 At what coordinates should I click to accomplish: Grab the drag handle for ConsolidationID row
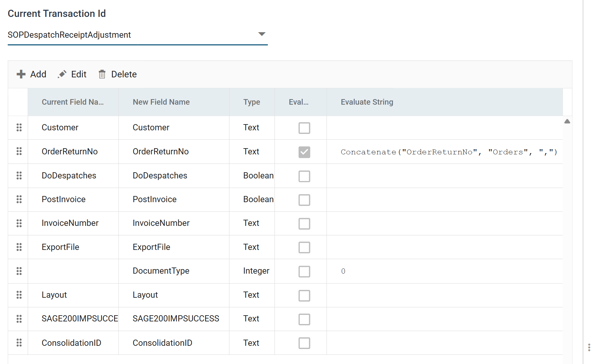pos(19,343)
